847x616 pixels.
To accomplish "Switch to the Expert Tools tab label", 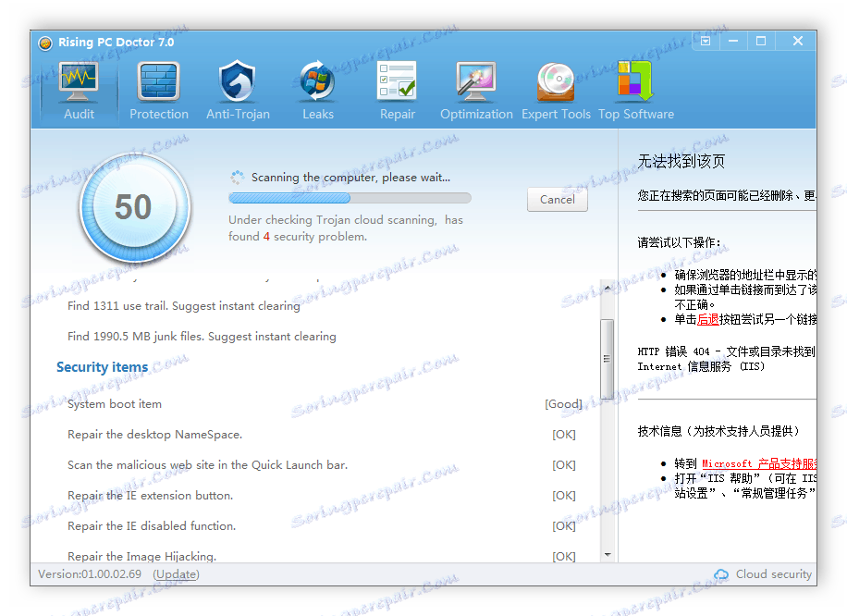I will [x=556, y=114].
